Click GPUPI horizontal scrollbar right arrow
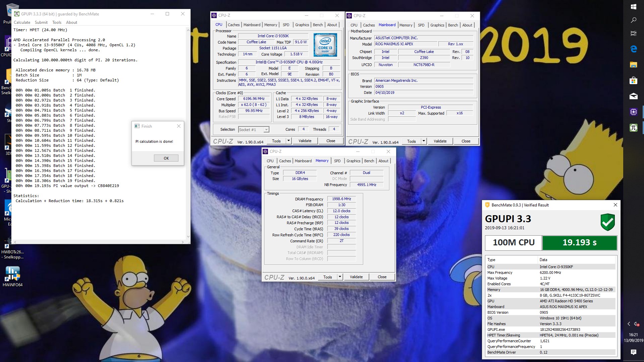 pos(182,242)
